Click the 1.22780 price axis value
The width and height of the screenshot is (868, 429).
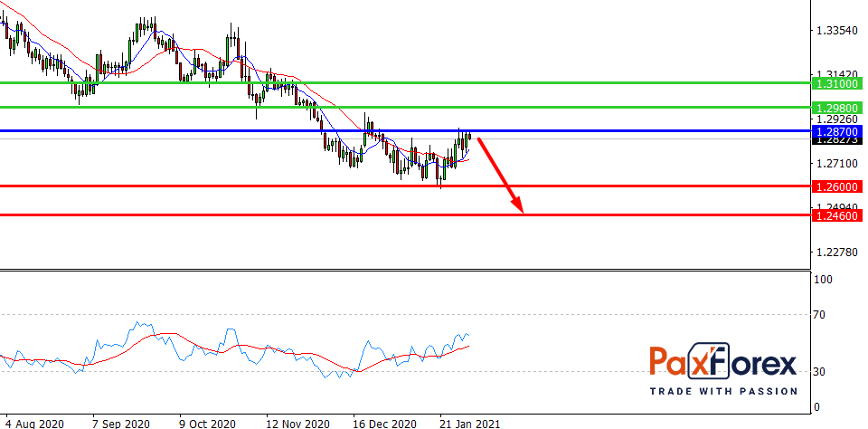coord(837,253)
